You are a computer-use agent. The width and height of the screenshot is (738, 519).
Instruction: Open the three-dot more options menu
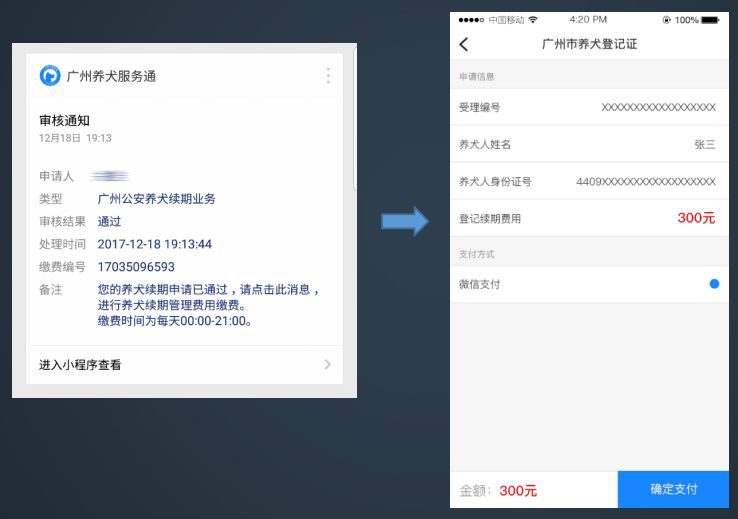[328, 76]
